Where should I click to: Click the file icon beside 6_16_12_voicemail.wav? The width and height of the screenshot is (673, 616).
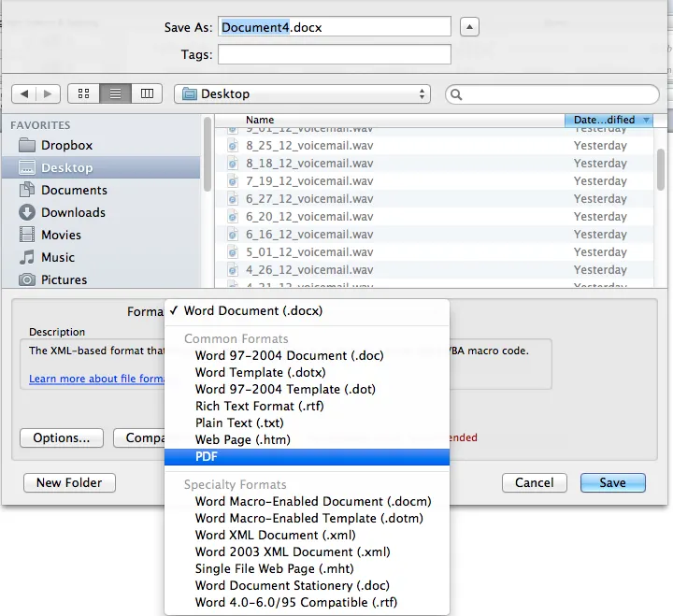(x=232, y=235)
